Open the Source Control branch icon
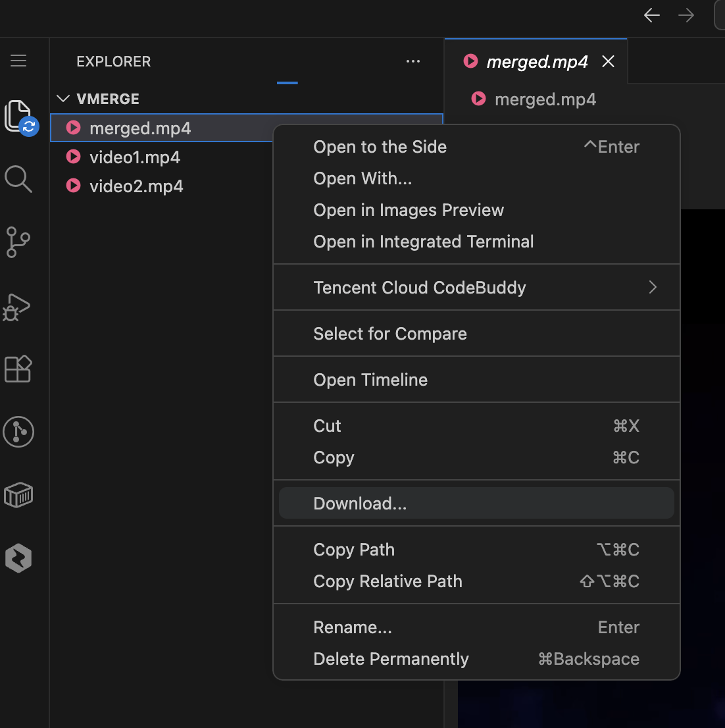Viewport: 725px width, 728px height. [18, 242]
